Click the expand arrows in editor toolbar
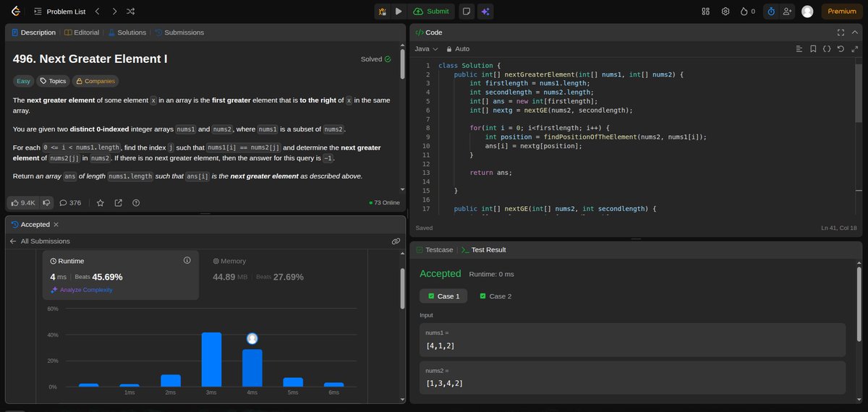 click(x=854, y=48)
